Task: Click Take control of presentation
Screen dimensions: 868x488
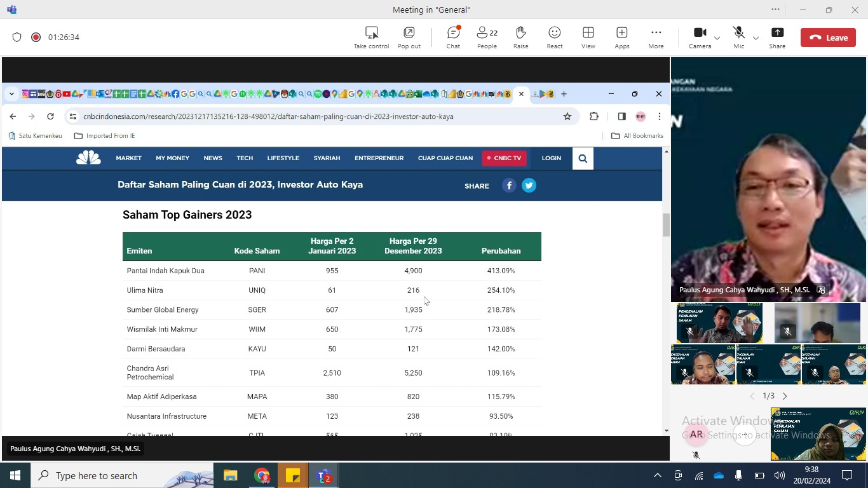Action: [371, 37]
